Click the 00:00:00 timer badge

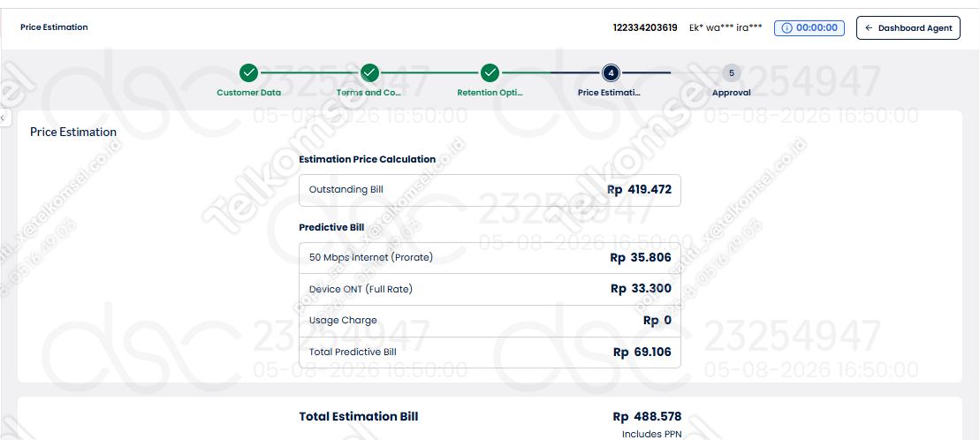(x=809, y=28)
